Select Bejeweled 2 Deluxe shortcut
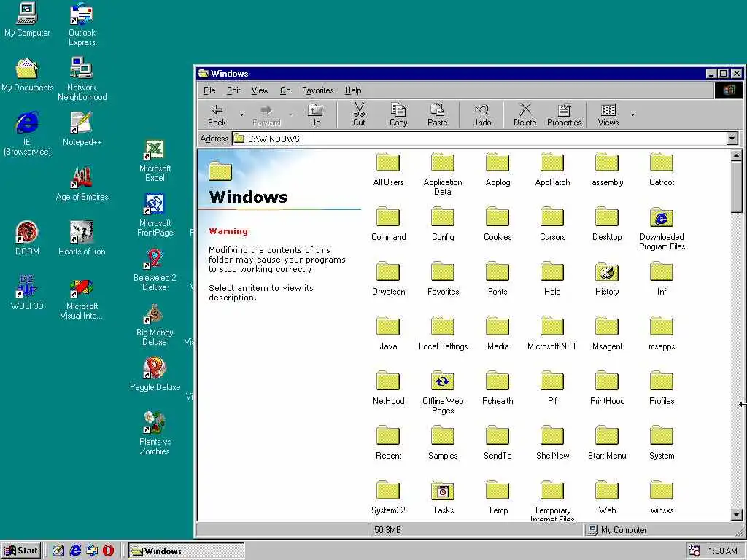Viewport: 747px width, 560px height. pos(155,270)
